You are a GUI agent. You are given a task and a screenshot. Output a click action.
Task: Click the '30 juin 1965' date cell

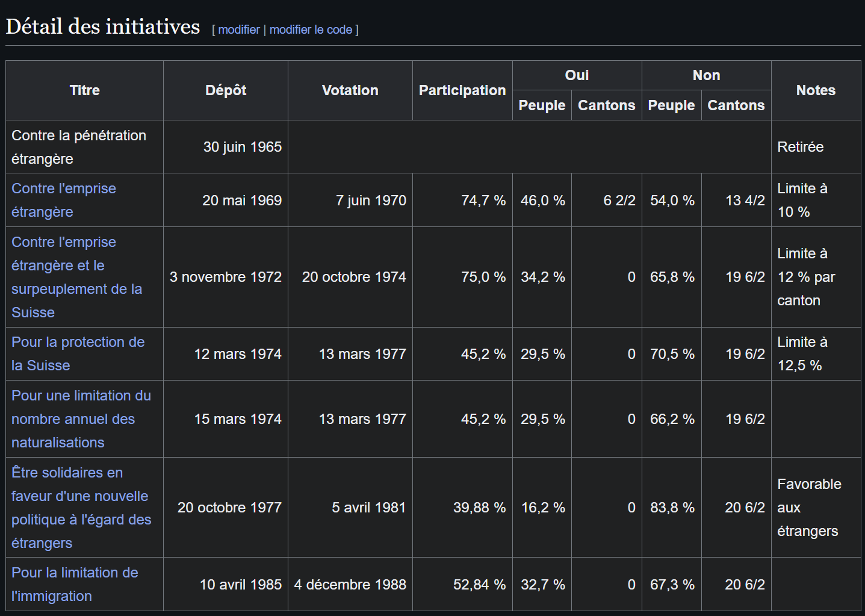tap(226, 147)
